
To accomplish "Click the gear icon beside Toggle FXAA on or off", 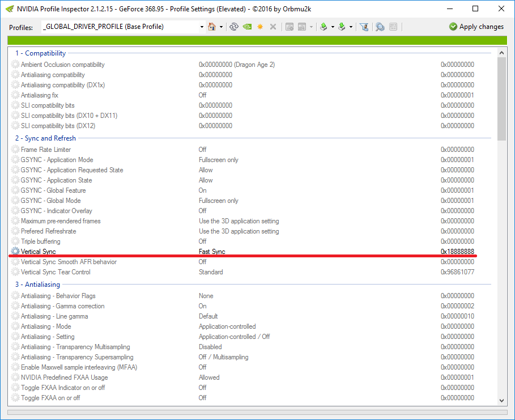I will [15, 398].
